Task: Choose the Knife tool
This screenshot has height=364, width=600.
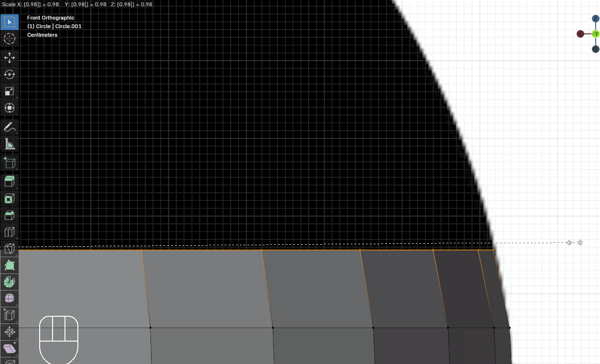Action: tap(10, 249)
